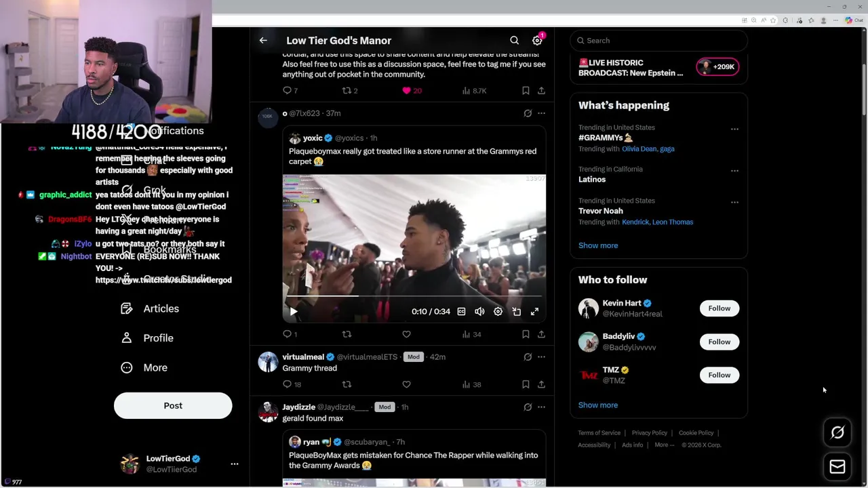The height and width of the screenshot is (488, 868).
Task: Bookmark the pinned community post
Action: pos(526,90)
